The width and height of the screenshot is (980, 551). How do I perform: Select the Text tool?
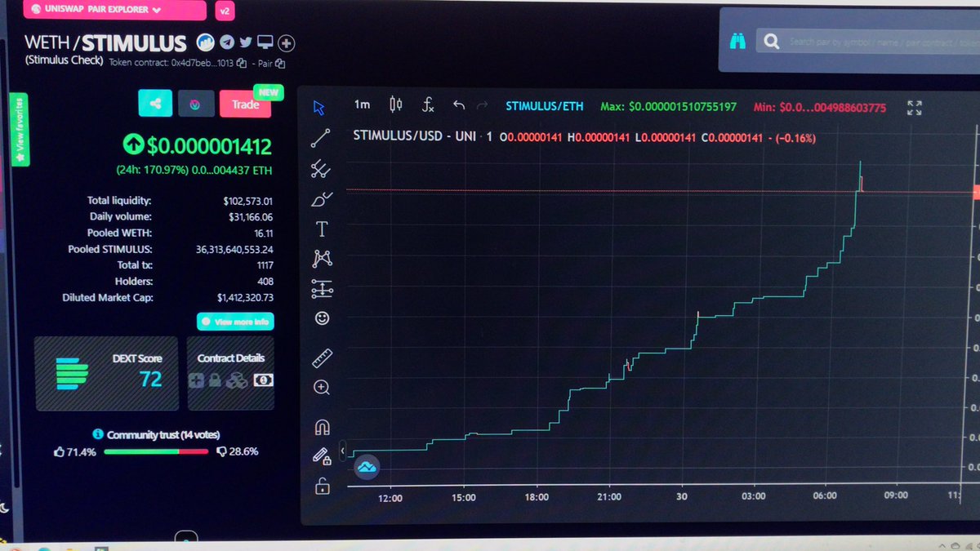pos(322,229)
